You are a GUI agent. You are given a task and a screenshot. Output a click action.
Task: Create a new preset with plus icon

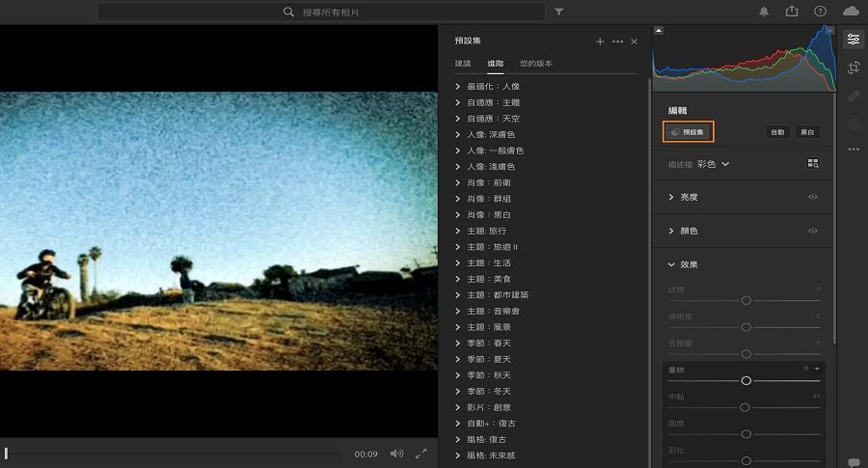coord(600,41)
